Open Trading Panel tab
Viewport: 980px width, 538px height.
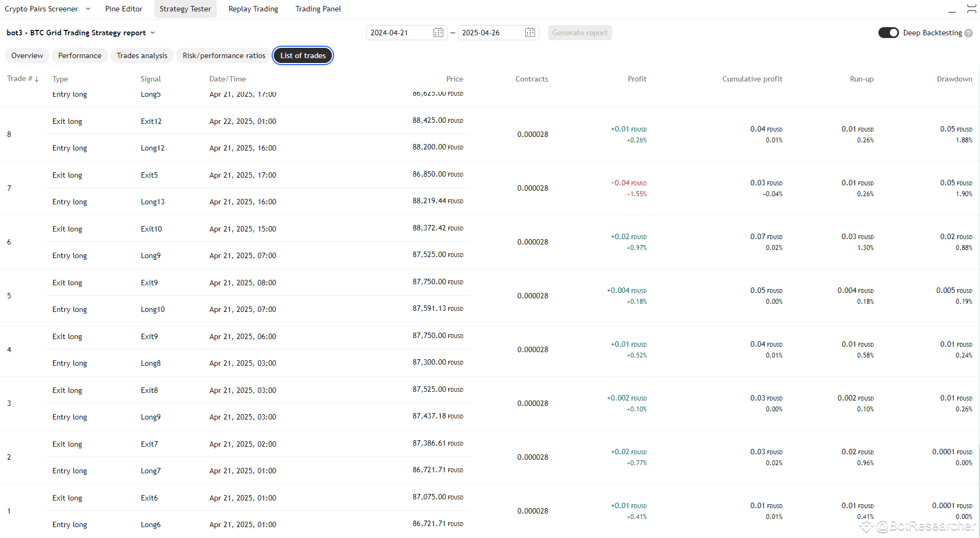point(318,9)
